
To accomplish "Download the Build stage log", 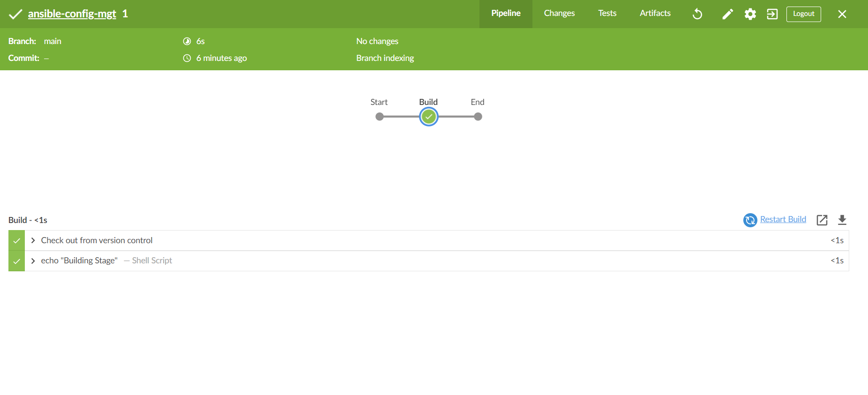I will (842, 220).
